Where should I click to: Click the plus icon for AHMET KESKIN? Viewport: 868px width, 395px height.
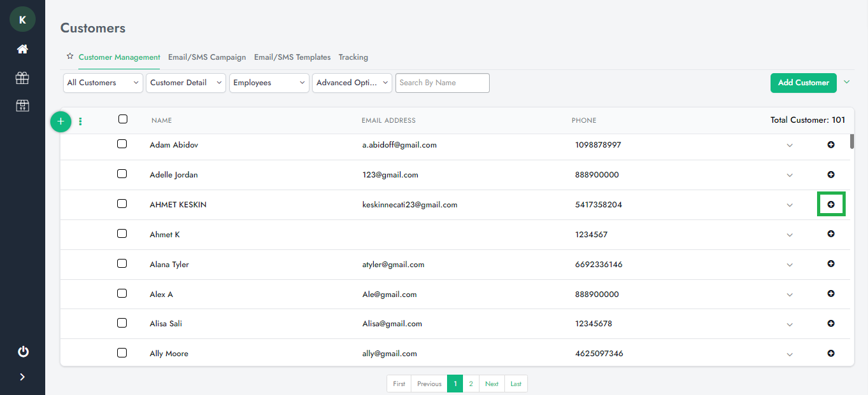pos(830,204)
